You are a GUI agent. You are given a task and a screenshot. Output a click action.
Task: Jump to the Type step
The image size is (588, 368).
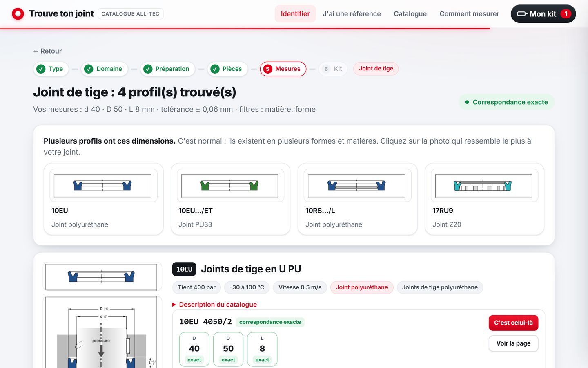[x=51, y=69]
